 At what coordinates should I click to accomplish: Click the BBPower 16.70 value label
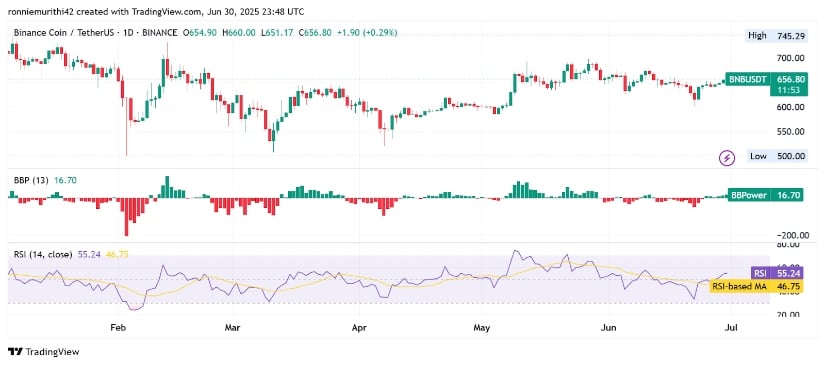coord(766,195)
